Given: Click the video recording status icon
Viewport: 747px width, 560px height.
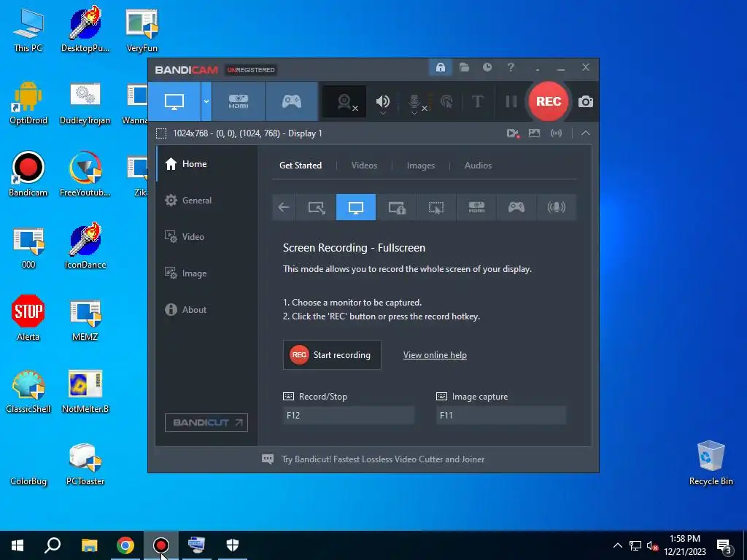Looking at the screenshot, I should tap(513, 133).
